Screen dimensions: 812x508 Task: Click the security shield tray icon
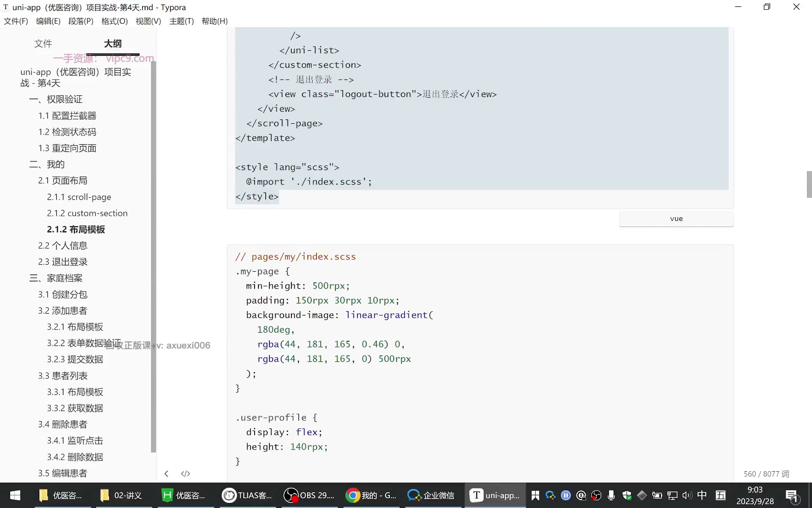coord(627,495)
